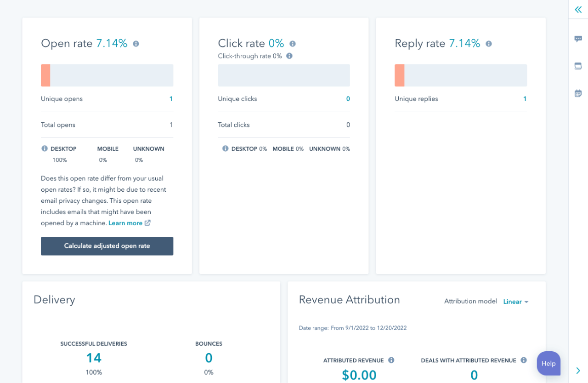Click the Unique replies count value
The width and height of the screenshot is (588, 383).
click(x=525, y=99)
